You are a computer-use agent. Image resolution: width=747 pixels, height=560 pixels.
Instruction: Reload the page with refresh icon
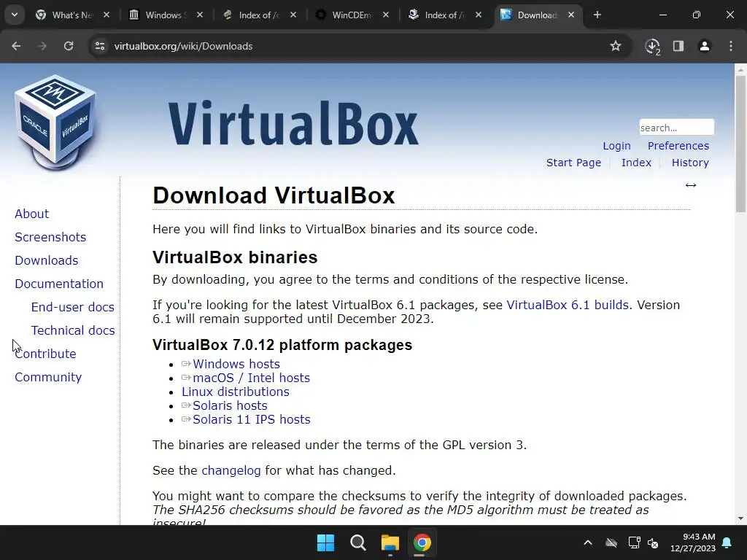69,46
